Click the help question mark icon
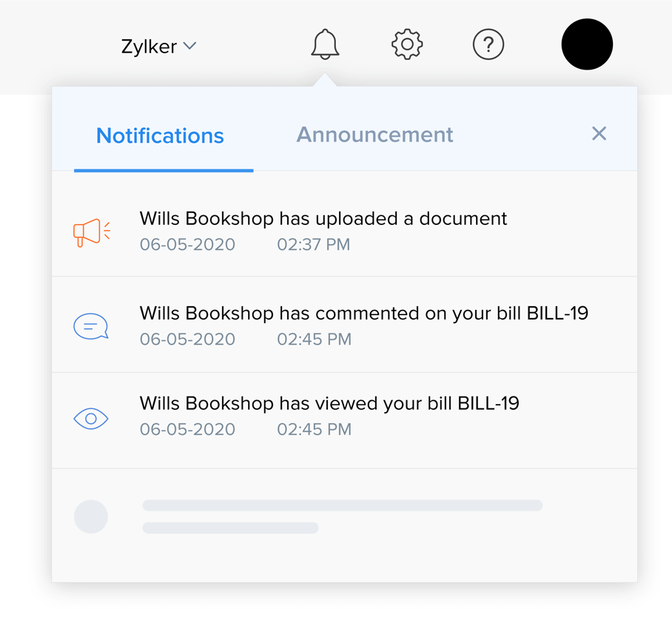The height and width of the screenshot is (631, 672). tap(488, 45)
